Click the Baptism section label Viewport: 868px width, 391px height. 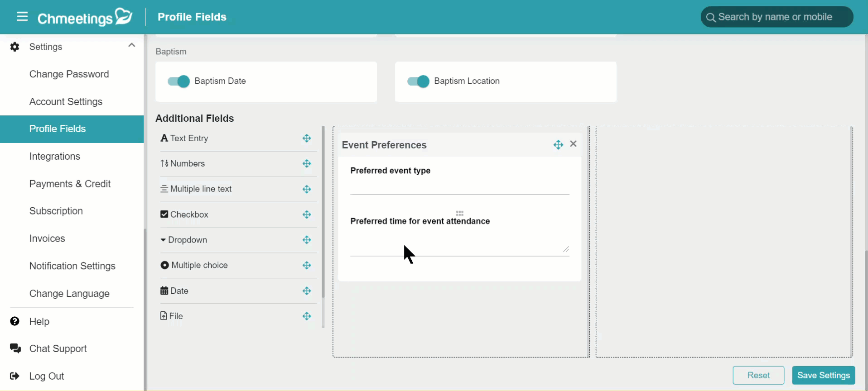coord(171,52)
